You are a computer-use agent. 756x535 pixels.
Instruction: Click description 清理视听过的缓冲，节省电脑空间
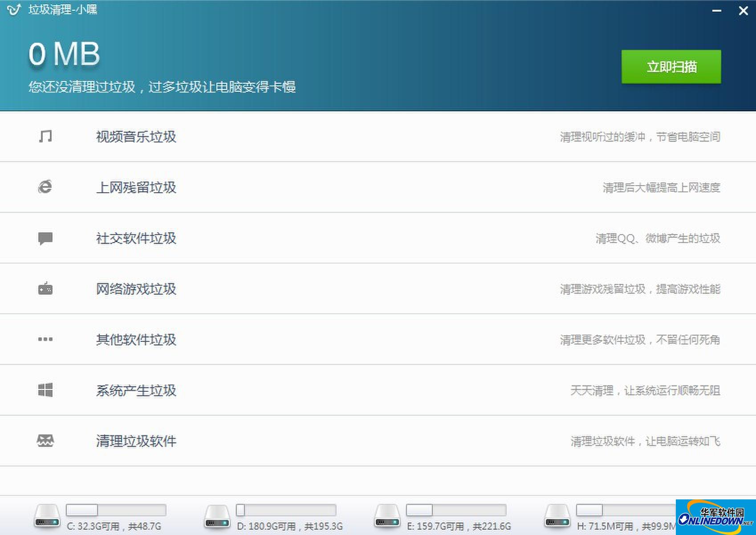coord(640,137)
